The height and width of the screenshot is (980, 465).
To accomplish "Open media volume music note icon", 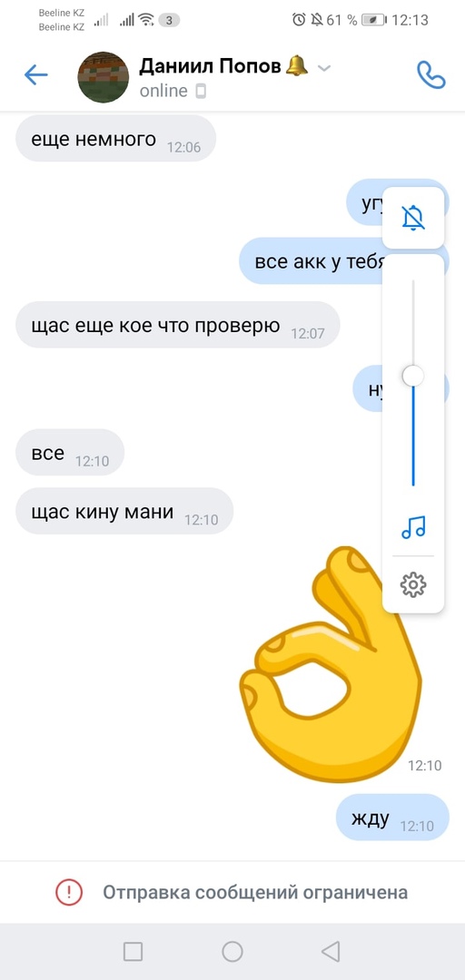I will [413, 527].
